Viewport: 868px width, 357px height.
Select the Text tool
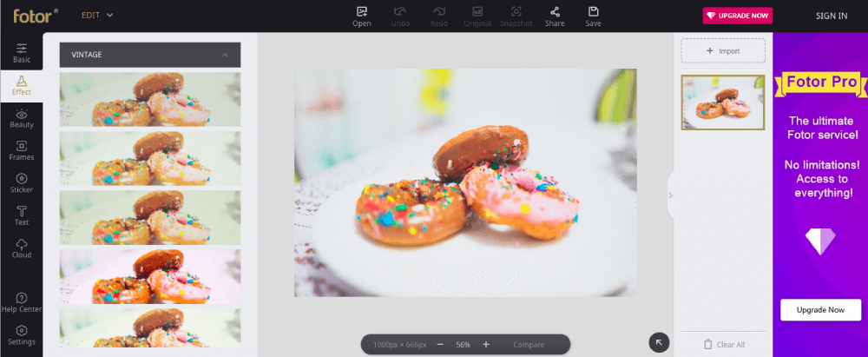click(21, 215)
